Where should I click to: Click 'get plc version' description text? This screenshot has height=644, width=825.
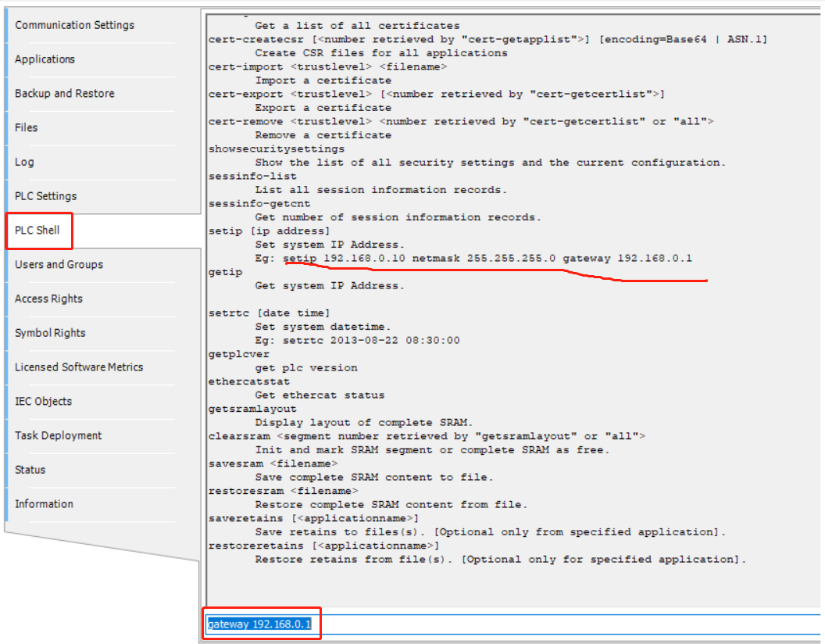click(x=306, y=368)
